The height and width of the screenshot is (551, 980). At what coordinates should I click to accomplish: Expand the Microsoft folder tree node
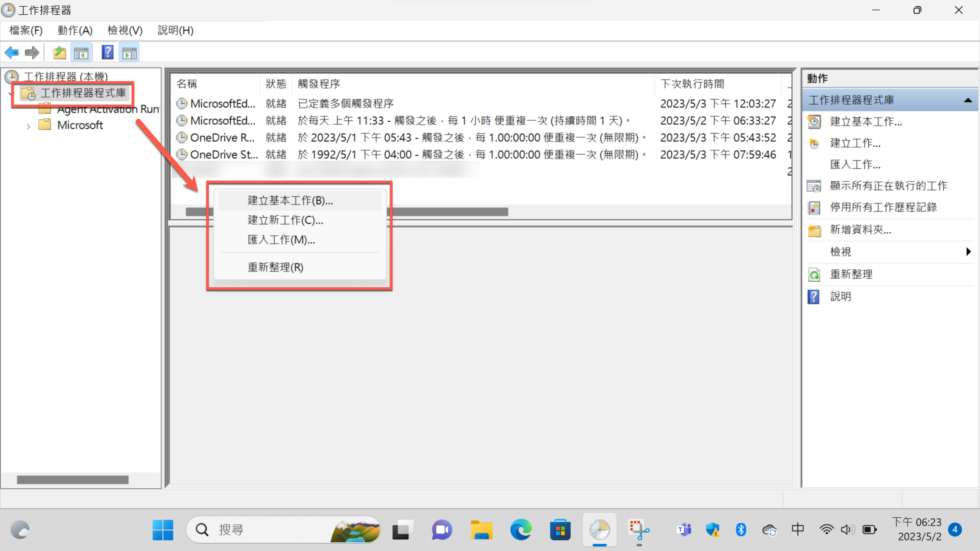(29, 126)
